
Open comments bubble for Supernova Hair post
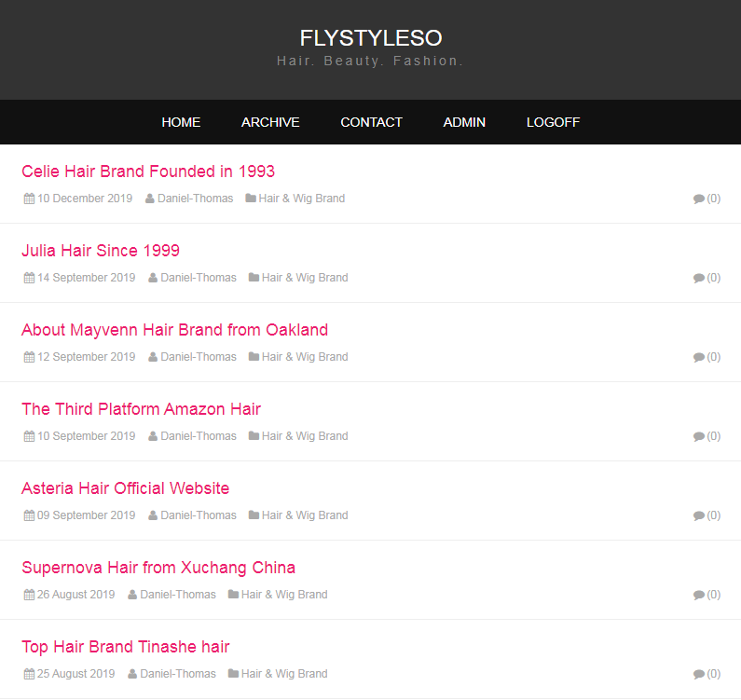[699, 595]
